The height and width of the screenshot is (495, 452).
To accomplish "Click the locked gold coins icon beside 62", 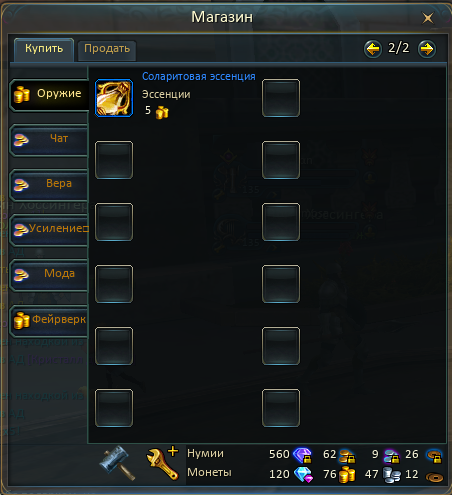I will tap(347, 456).
